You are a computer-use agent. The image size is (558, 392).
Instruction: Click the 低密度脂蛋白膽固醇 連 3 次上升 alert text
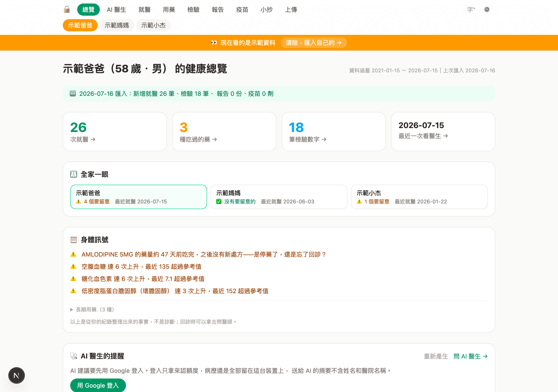tap(175, 291)
